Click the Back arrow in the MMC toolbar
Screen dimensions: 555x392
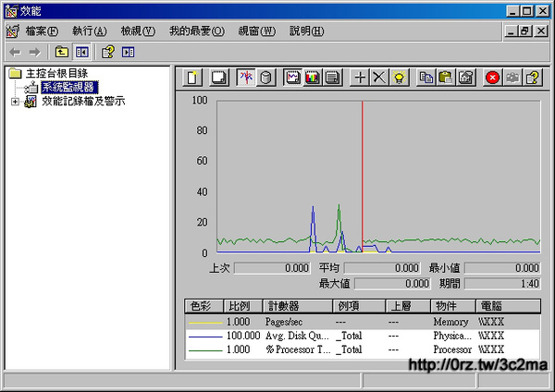coord(15,53)
